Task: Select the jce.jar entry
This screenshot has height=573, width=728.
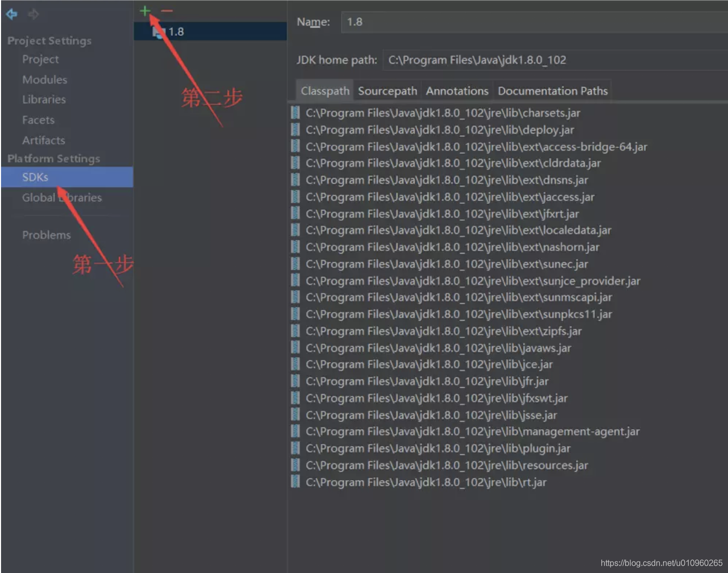Action: pyautogui.click(x=429, y=364)
